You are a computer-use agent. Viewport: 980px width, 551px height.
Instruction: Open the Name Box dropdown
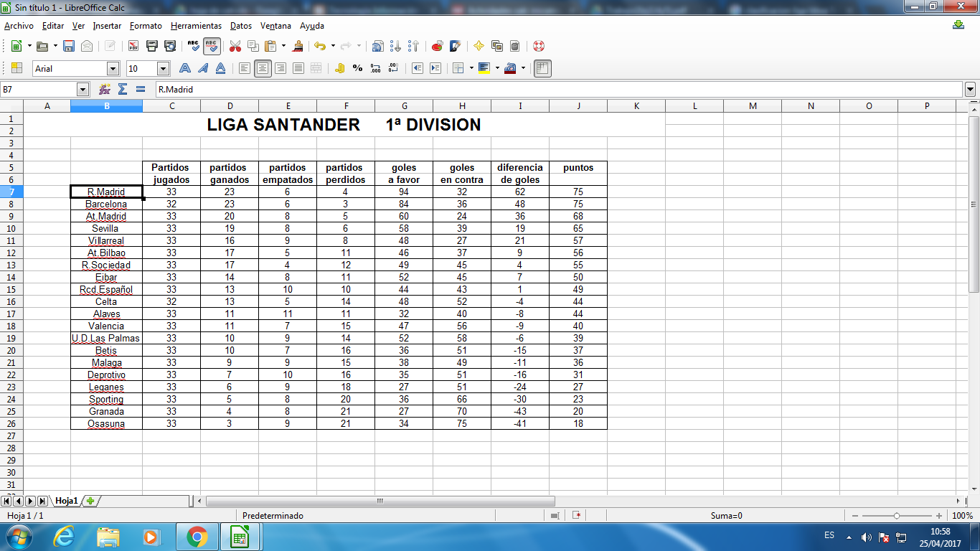coord(83,90)
